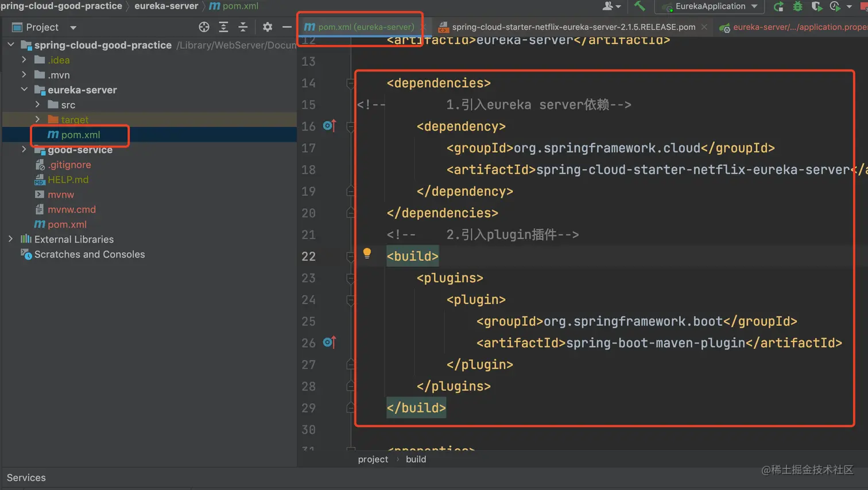Fold the plugins block at line 23

pyautogui.click(x=350, y=278)
